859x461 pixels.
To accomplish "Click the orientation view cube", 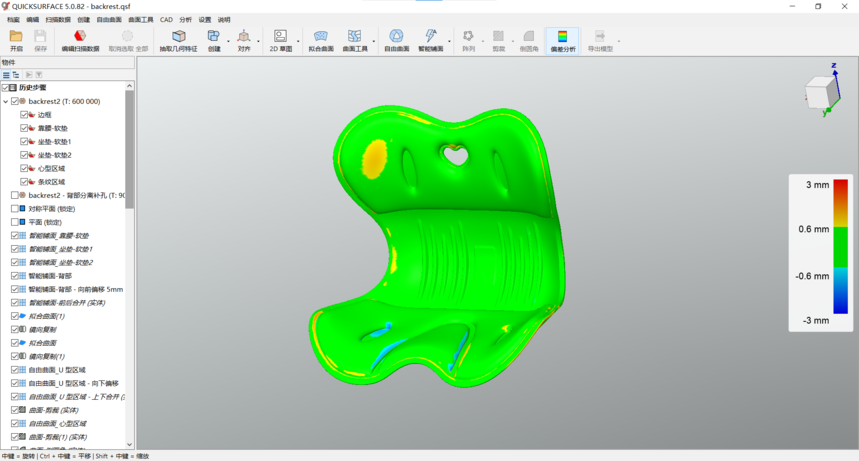I will coord(821,92).
